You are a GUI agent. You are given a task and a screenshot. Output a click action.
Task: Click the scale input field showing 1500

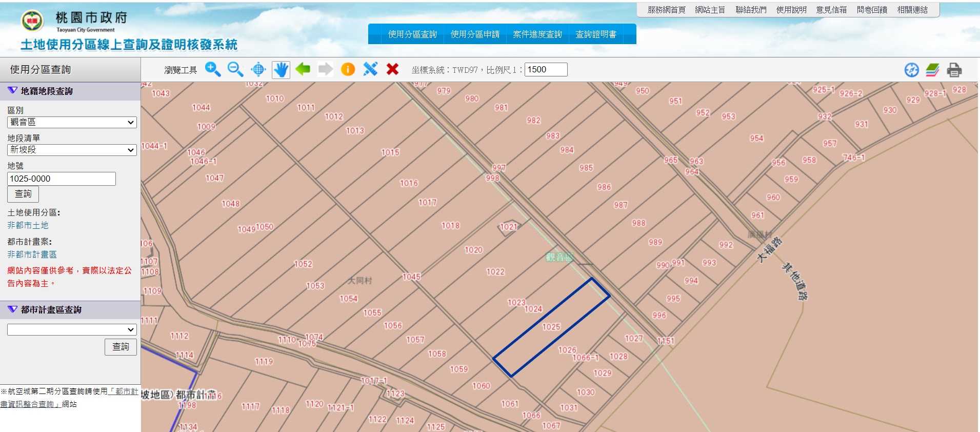pyautogui.click(x=546, y=70)
